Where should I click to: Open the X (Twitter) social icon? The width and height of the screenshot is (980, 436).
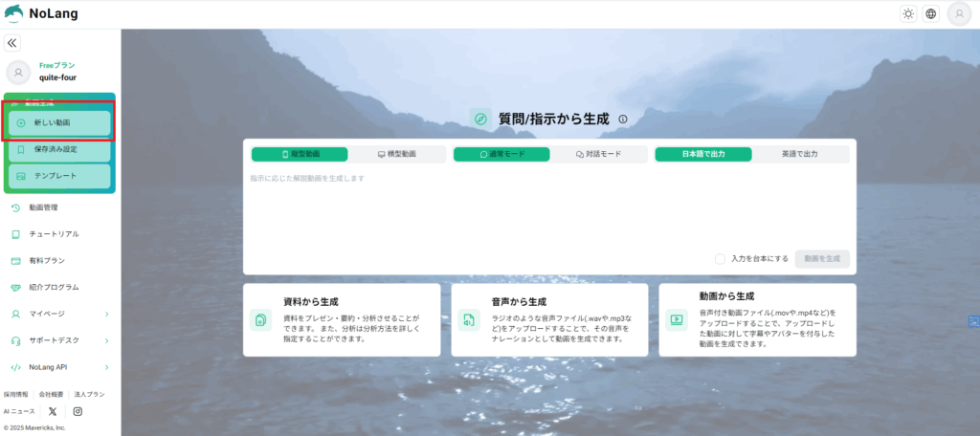pyautogui.click(x=53, y=411)
